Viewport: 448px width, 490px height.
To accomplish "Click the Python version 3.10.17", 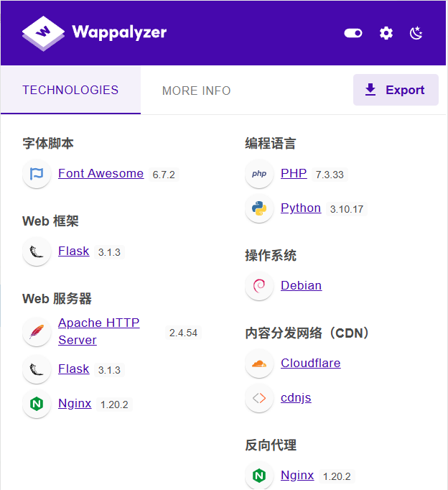I will coord(347,209).
